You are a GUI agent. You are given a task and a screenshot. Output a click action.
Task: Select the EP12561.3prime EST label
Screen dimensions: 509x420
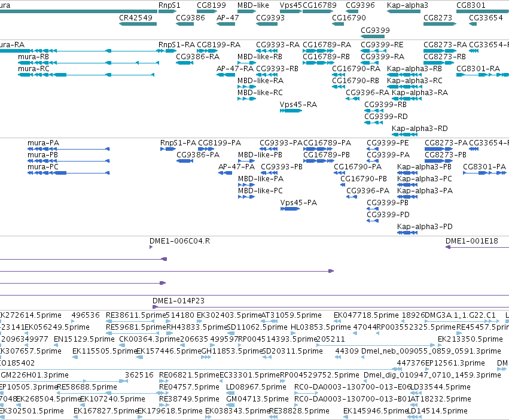pyautogui.click(x=455, y=364)
